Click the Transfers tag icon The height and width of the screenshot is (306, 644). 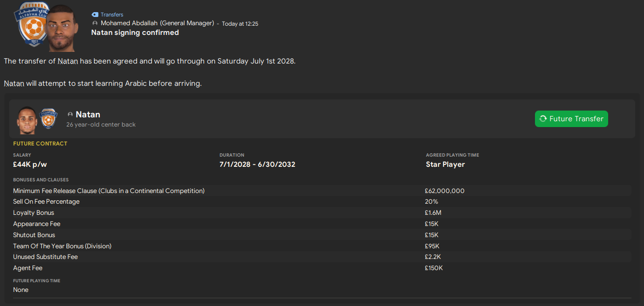pyautogui.click(x=95, y=15)
